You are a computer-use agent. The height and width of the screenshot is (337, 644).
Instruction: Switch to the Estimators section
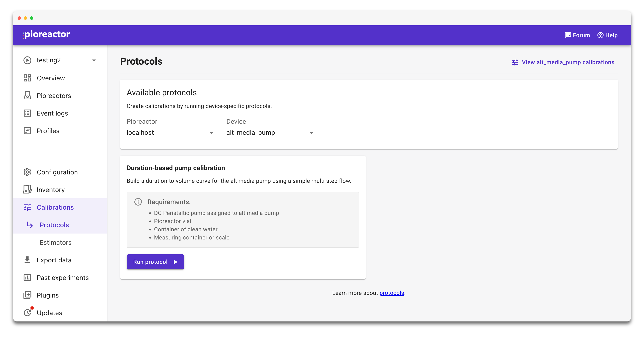click(x=56, y=243)
